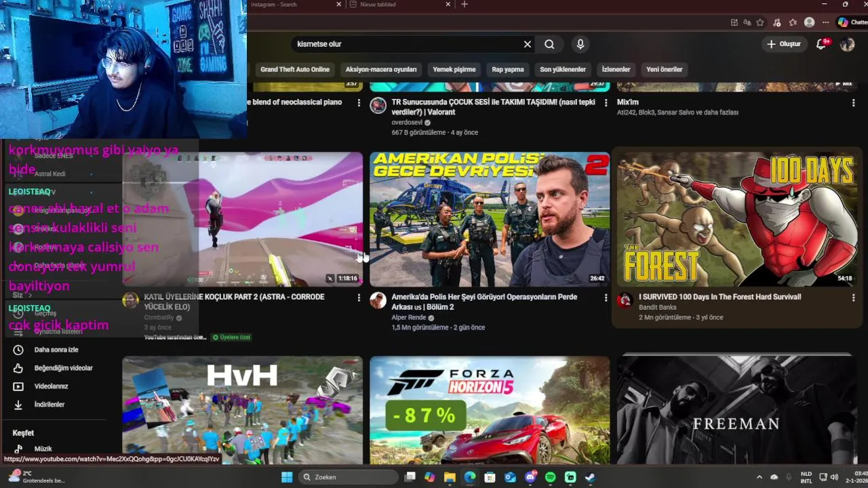This screenshot has height=488, width=868.
Task: Open the Astra Corrode coaching thumbnail
Action: tap(242, 219)
